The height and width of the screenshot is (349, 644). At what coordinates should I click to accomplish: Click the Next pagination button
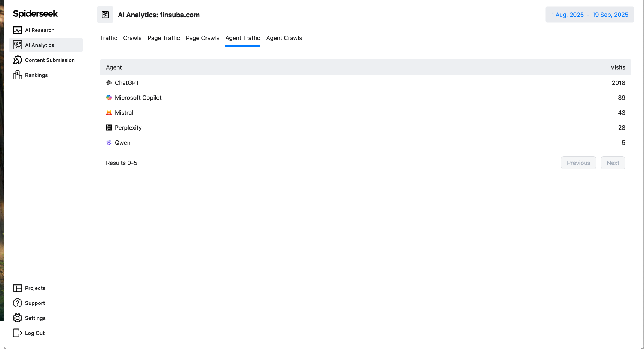click(x=613, y=163)
